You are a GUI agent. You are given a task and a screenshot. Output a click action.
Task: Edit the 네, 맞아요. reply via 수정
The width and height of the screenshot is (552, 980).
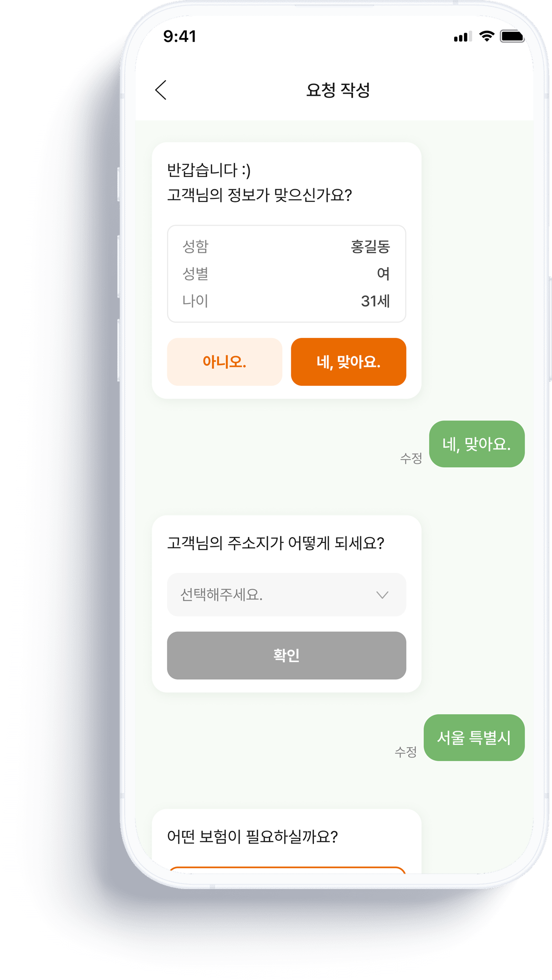pos(411,458)
